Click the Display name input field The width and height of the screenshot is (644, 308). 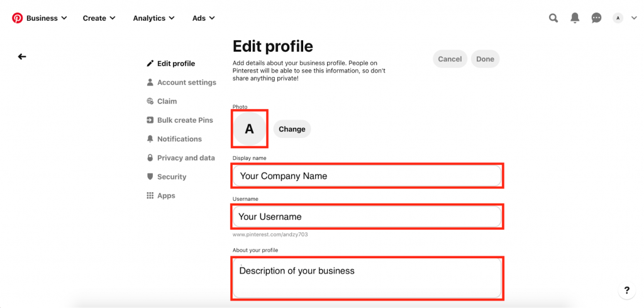click(x=367, y=176)
